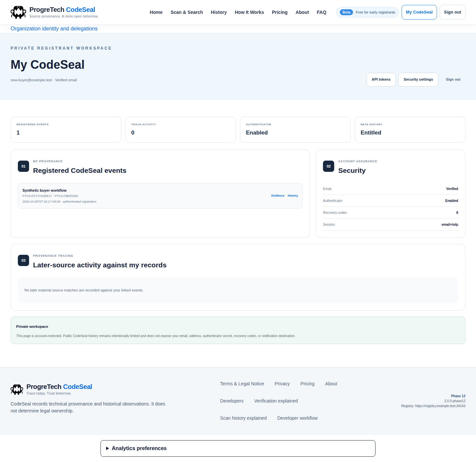Click the "Synthetic buyer workflow" event title
476x462 pixels.
point(45,190)
